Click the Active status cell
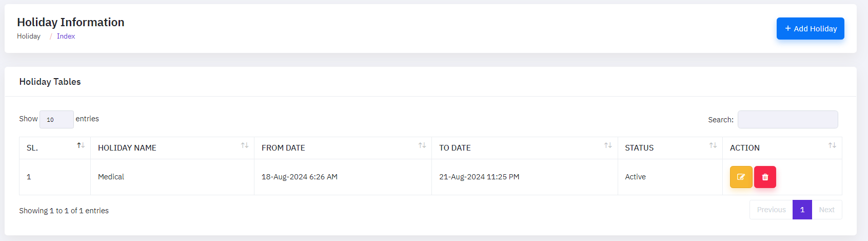Screen dimensions: 868x241 coord(635,177)
